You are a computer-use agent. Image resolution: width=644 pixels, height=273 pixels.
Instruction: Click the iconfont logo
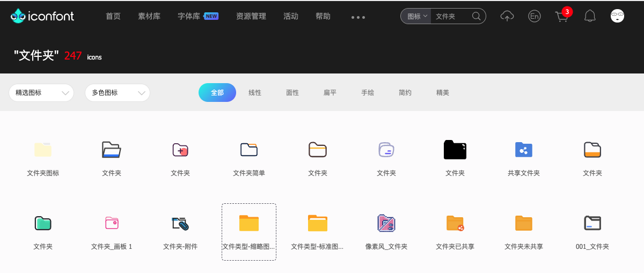click(x=42, y=16)
